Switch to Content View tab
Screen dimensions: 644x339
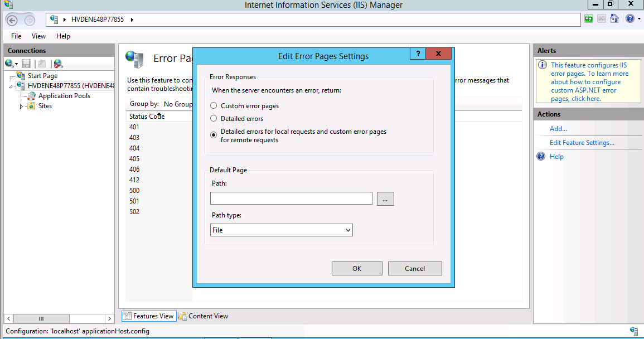(x=204, y=316)
